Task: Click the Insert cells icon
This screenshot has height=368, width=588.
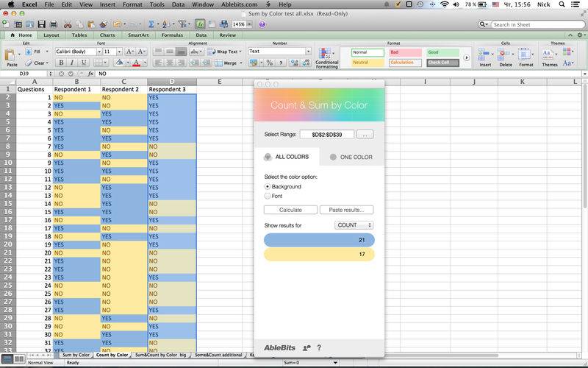Action: tap(484, 54)
